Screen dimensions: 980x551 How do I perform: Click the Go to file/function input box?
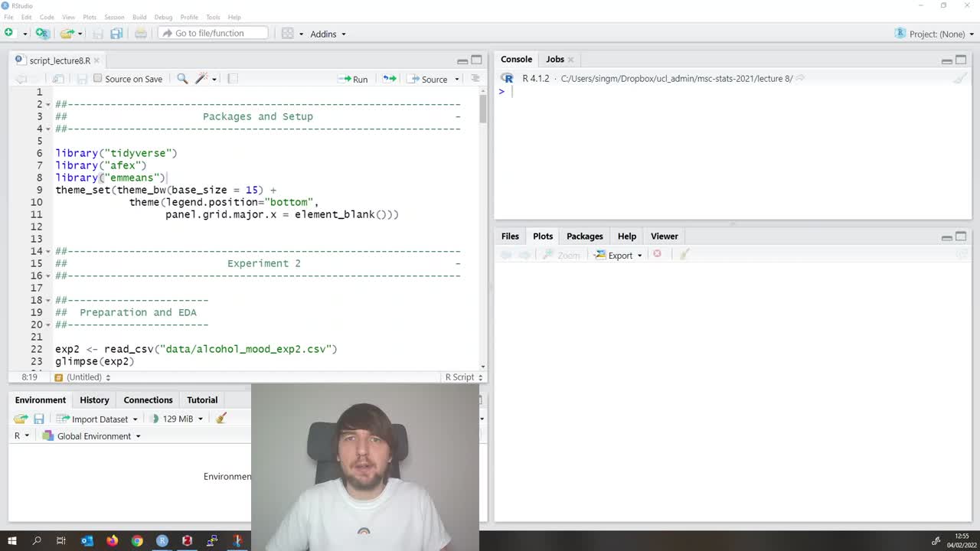[214, 33]
